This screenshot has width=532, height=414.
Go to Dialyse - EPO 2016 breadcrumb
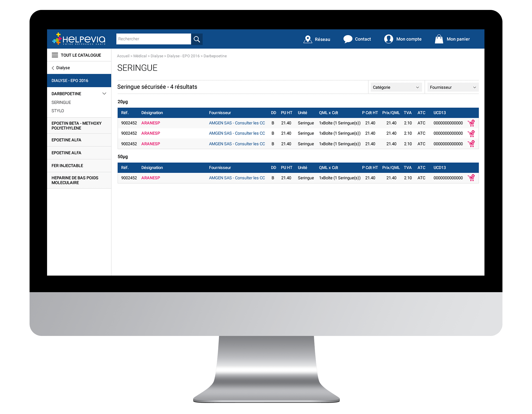[183, 56]
